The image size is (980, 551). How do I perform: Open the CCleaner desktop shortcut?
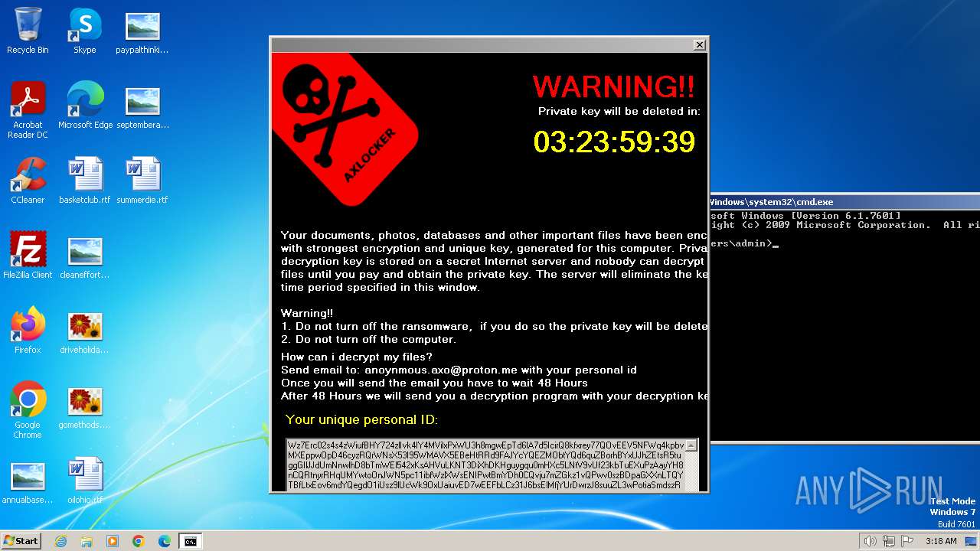point(28,181)
